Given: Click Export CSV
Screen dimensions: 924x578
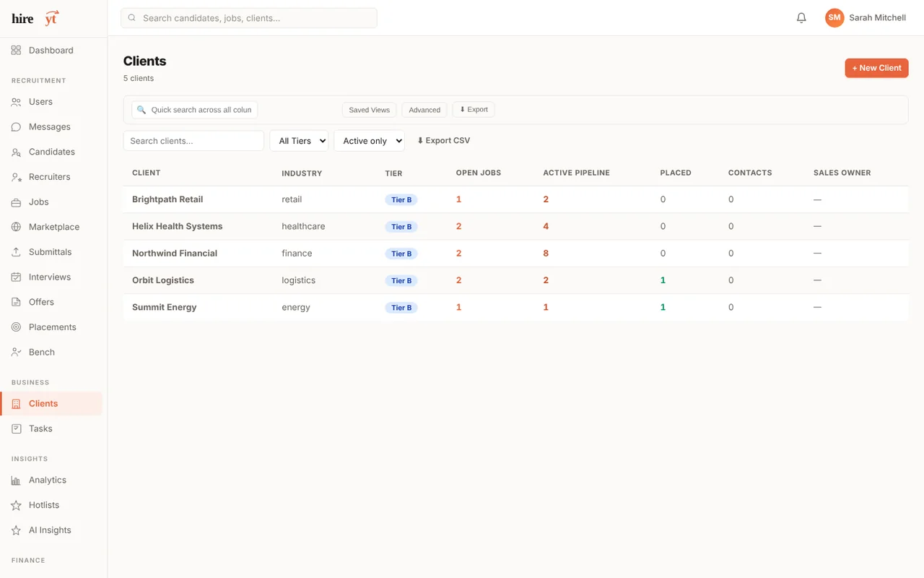Looking at the screenshot, I should [x=443, y=141].
